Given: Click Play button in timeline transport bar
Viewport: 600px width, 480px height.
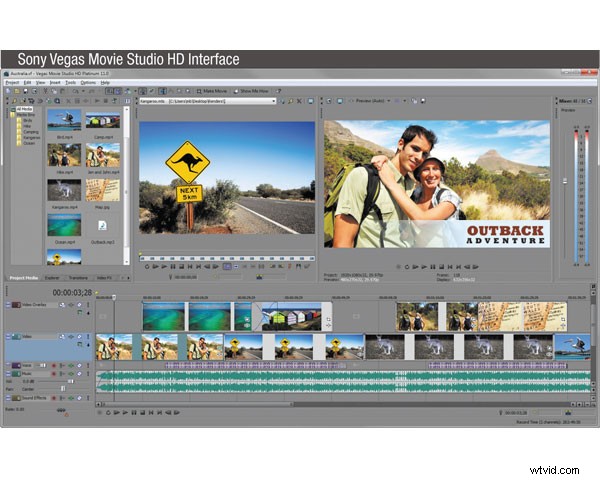Looking at the screenshot, I should [x=125, y=413].
